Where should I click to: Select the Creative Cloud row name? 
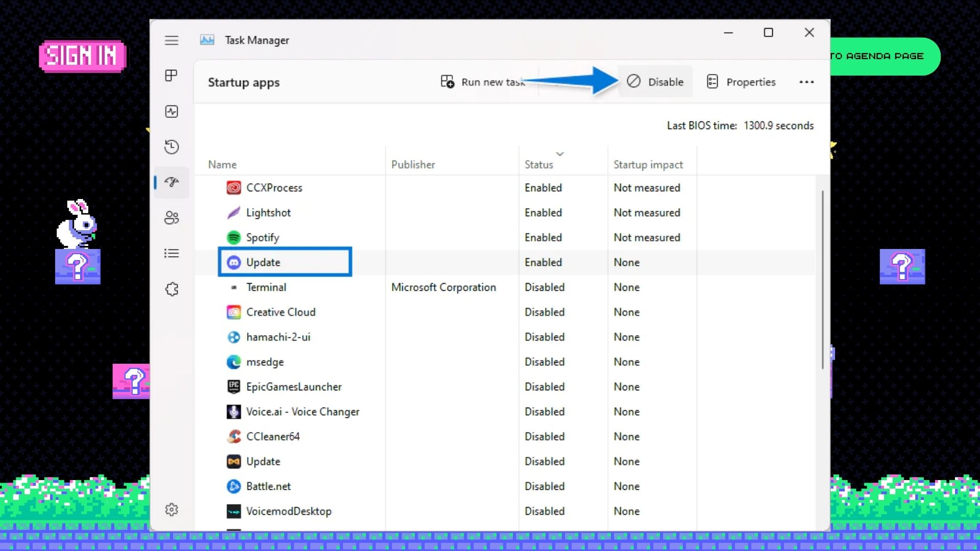[x=281, y=312]
